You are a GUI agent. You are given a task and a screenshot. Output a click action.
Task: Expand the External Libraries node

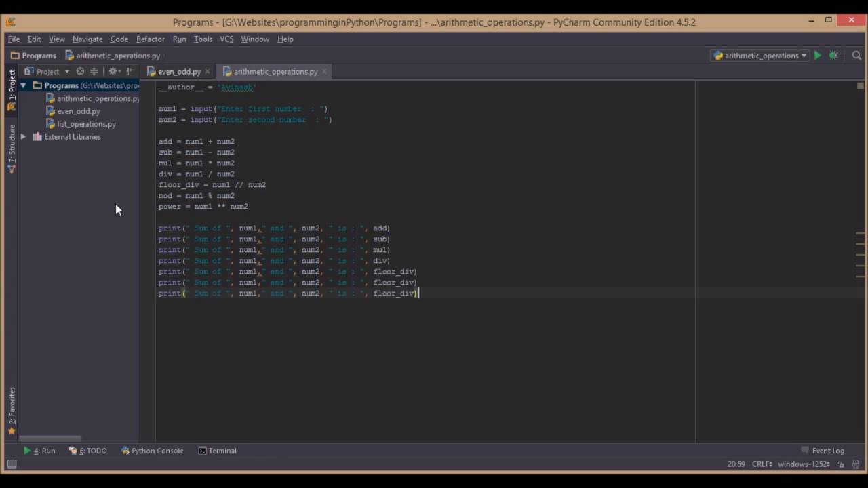23,137
